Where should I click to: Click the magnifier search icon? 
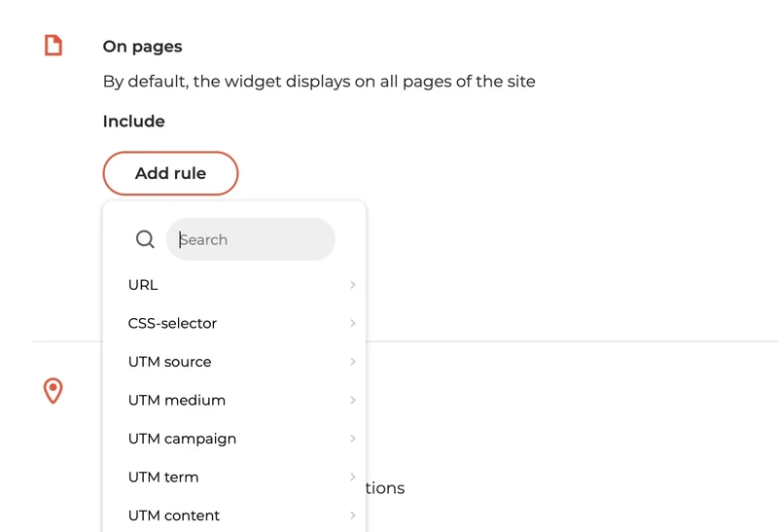click(x=145, y=239)
